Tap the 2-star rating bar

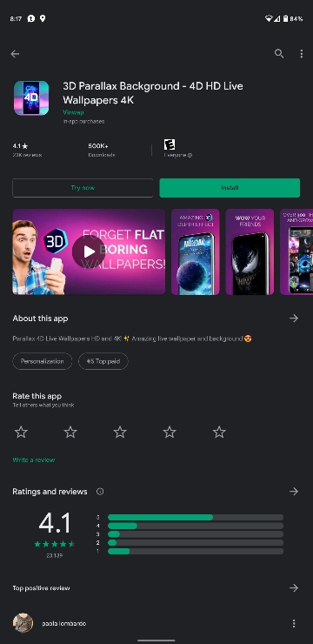click(x=196, y=542)
